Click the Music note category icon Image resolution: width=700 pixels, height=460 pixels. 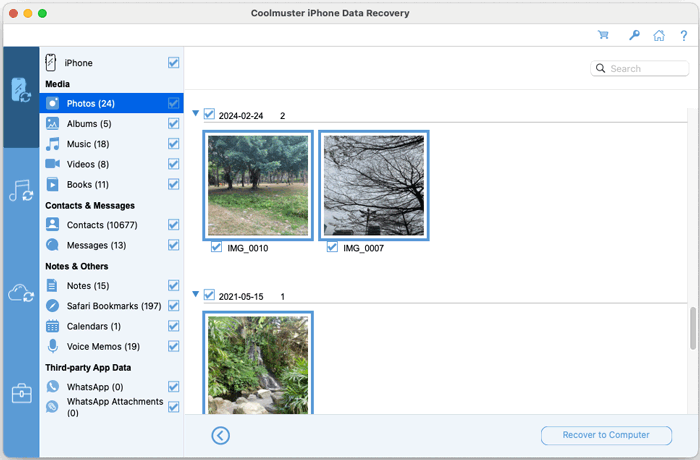coord(52,144)
